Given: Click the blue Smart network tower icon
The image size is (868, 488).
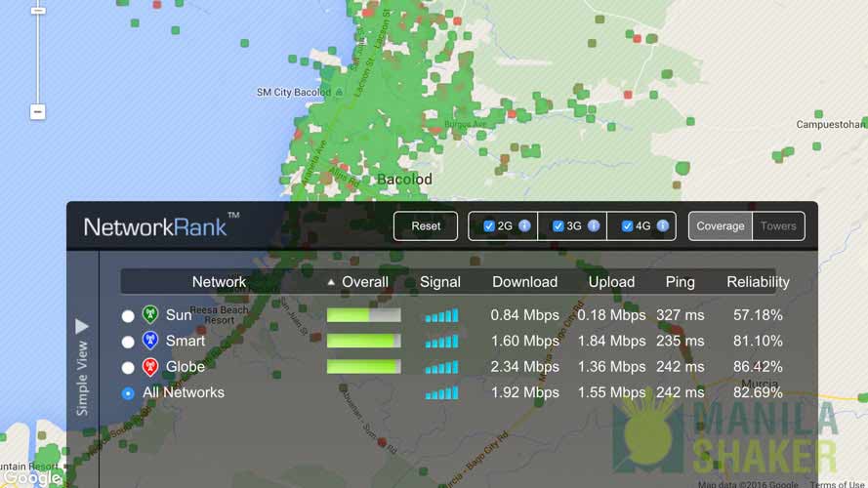Looking at the screenshot, I should (x=150, y=341).
